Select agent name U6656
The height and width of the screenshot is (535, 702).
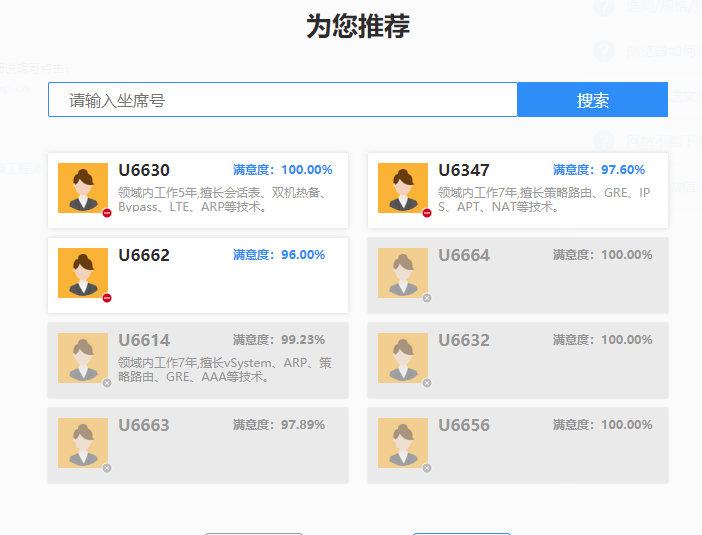tap(464, 426)
